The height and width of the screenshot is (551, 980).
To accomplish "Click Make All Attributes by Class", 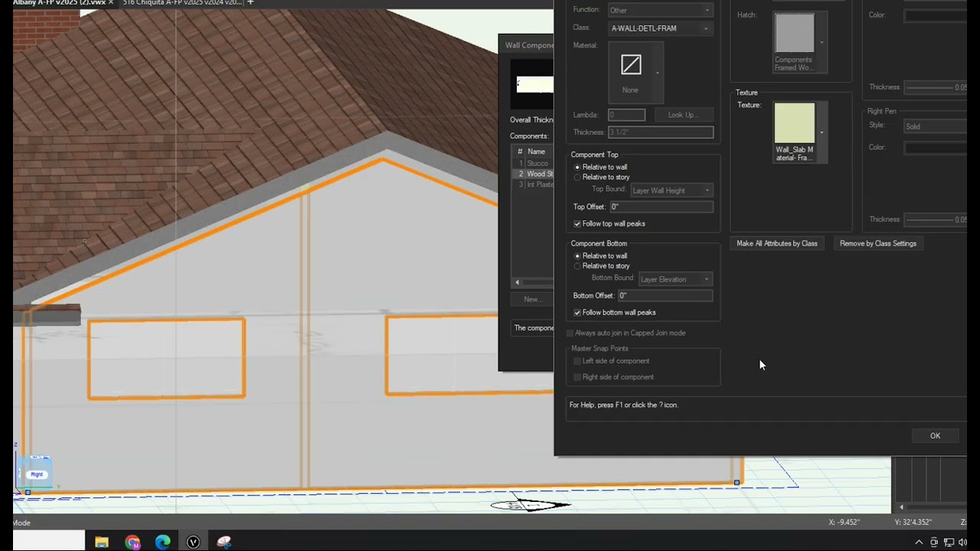I will (x=776, y=243).
